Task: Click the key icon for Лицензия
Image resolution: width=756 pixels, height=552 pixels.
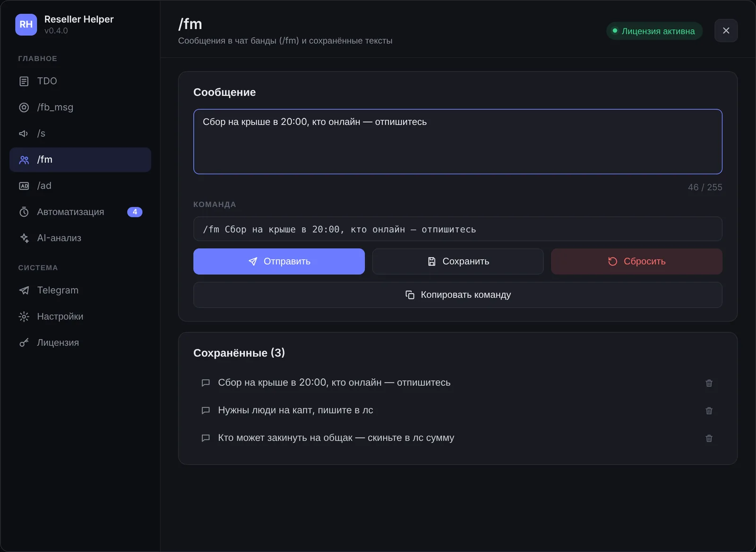Action: (24, 343)
